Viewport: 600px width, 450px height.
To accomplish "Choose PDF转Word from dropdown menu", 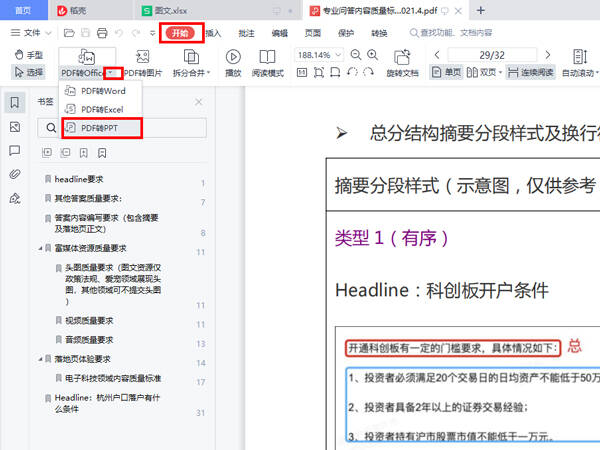I will (100, 91).
